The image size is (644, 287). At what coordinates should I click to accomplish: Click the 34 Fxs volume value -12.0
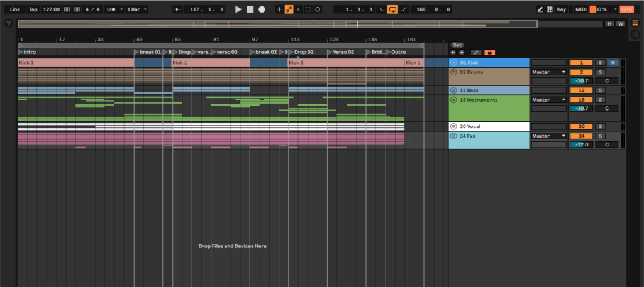coord(581,144)
